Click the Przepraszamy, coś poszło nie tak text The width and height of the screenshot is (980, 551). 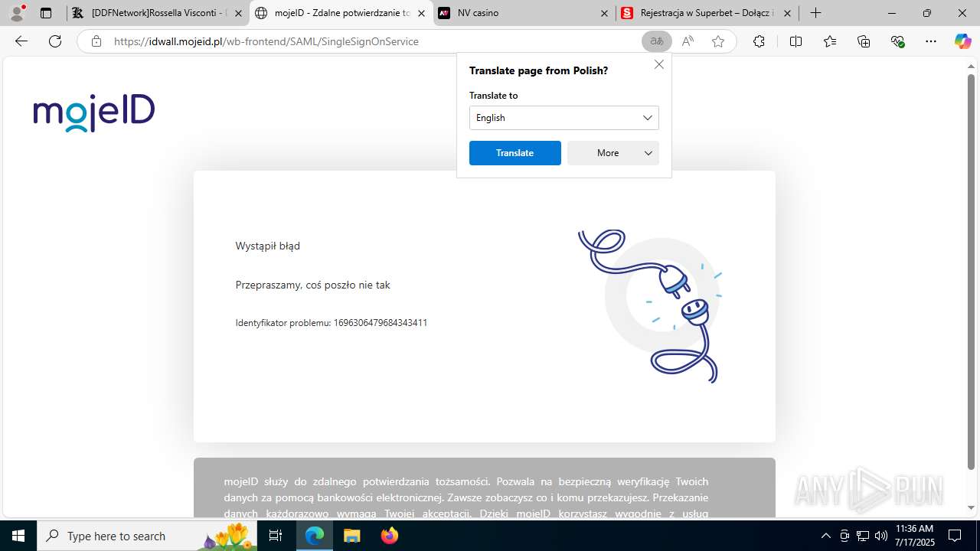(x=313, y=285)
